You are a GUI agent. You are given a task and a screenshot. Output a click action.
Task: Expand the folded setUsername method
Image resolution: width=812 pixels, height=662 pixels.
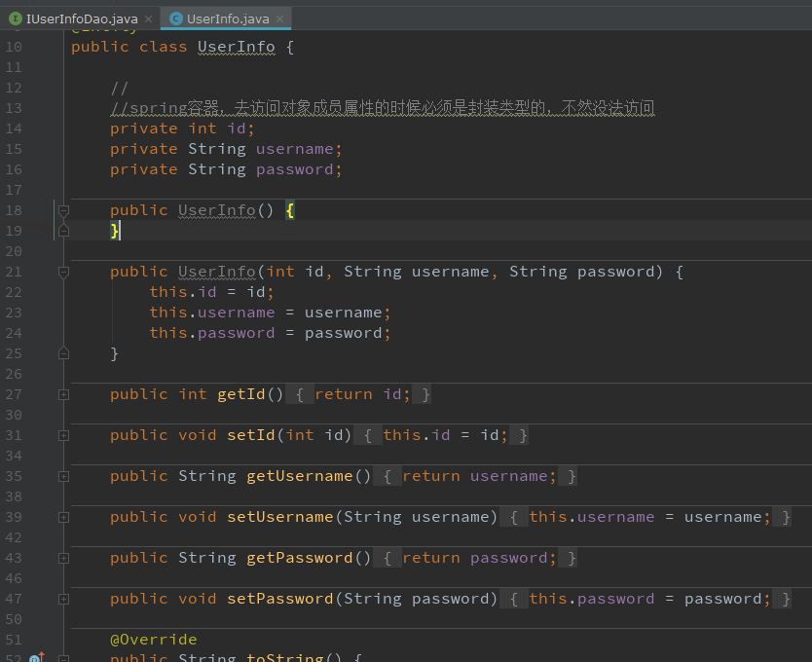pyautogui.click(x=63, y=518)
